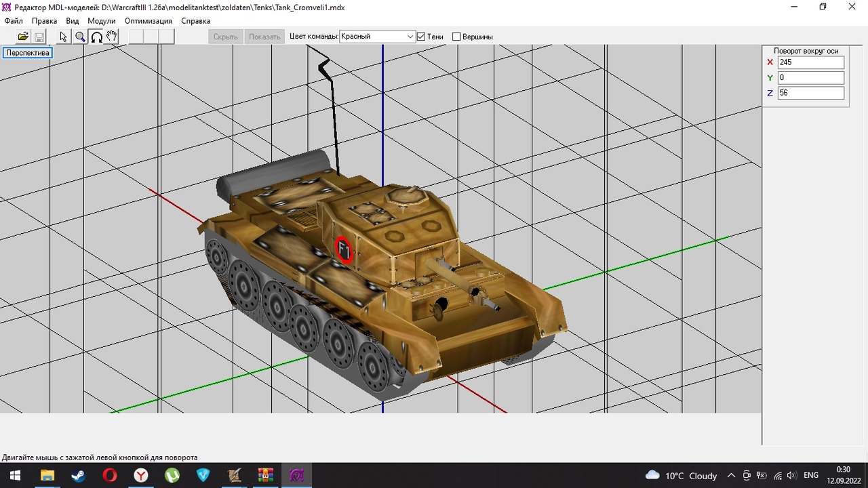Click the Показать button
868x488 pixels.
[x=264, y=37]
